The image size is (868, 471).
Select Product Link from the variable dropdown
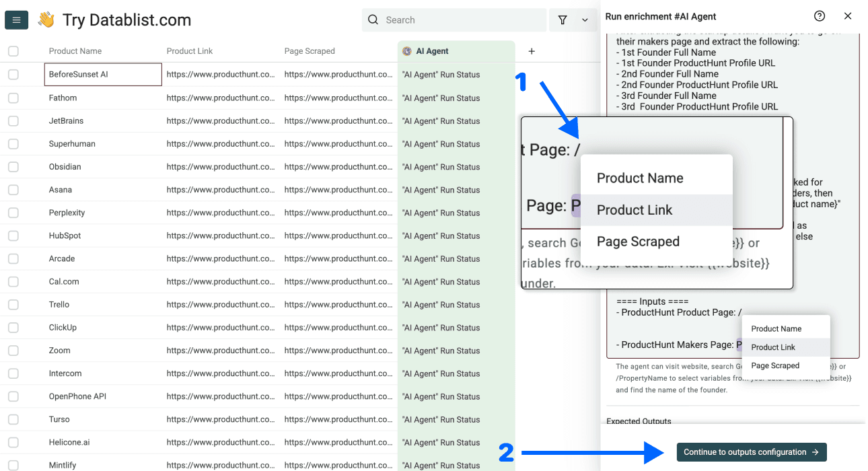(x=634, y=209)
